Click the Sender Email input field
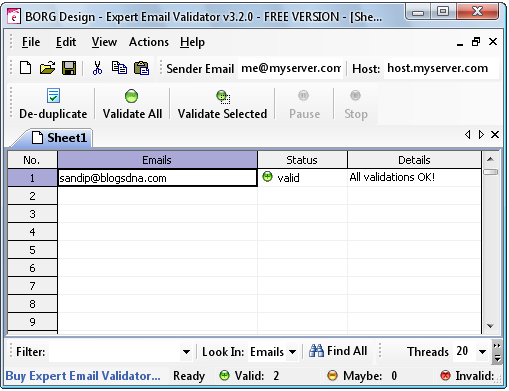The height and width of the screenshot is (391, 509). click(290, 68)
